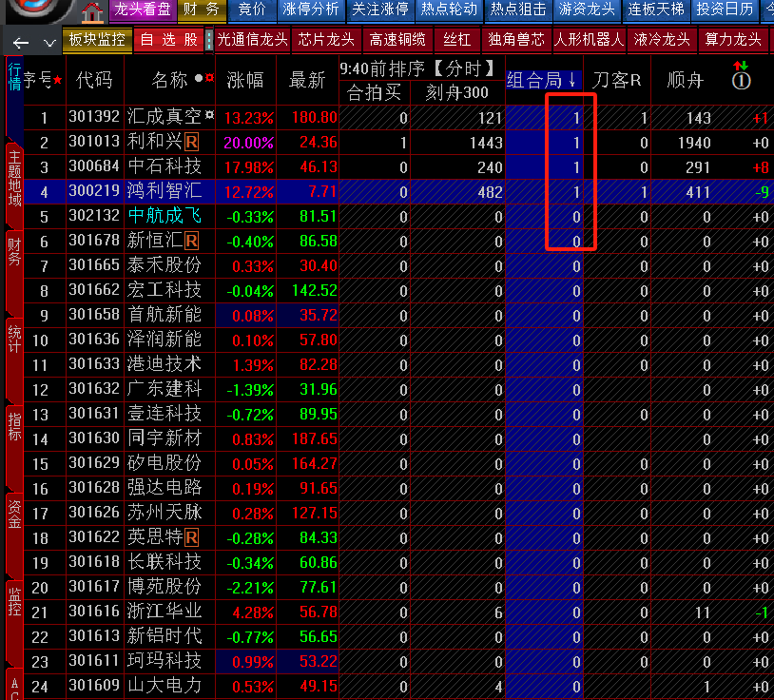Click the R badge next to 英思特
This screenshot has width=774, height=700.
point(191,538)
